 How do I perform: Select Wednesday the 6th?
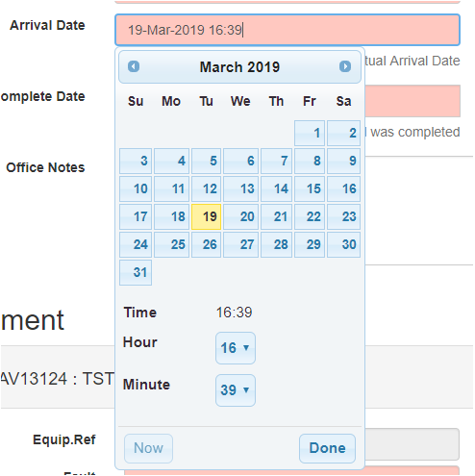240,161
